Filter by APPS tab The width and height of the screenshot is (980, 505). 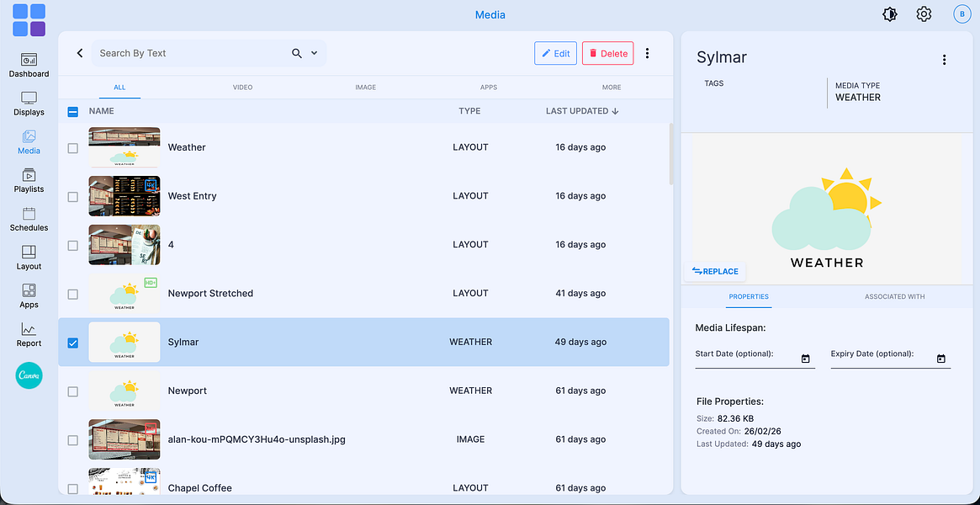489,88
